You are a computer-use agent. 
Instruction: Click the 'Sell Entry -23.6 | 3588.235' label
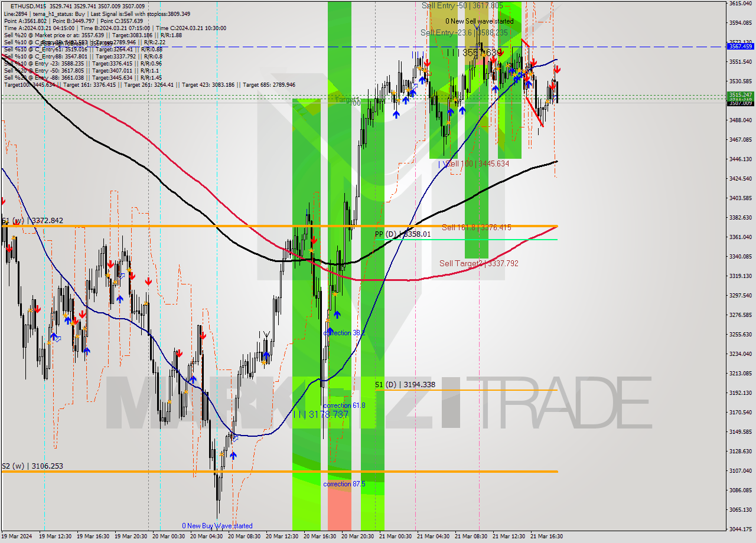(x=464, y=32)
